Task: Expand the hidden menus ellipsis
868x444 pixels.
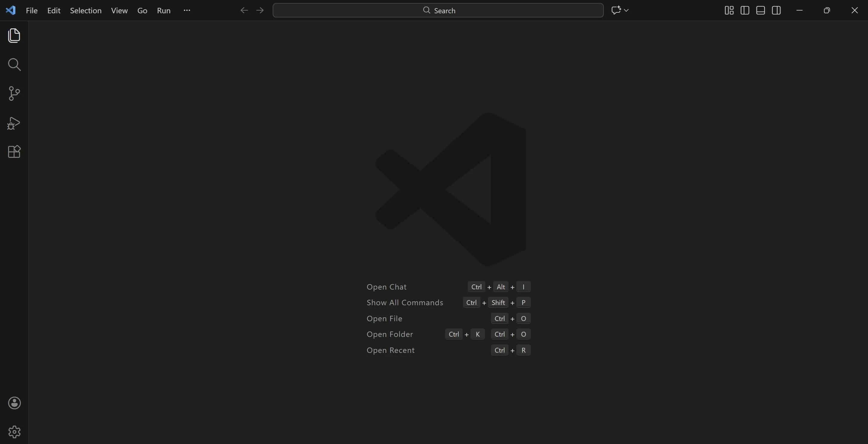Action: [x=187, y=11]
